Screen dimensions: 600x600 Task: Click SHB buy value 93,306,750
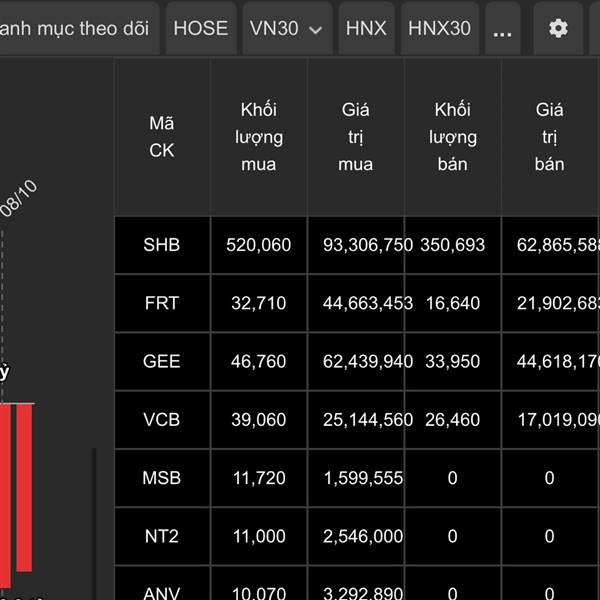point(368,245)
